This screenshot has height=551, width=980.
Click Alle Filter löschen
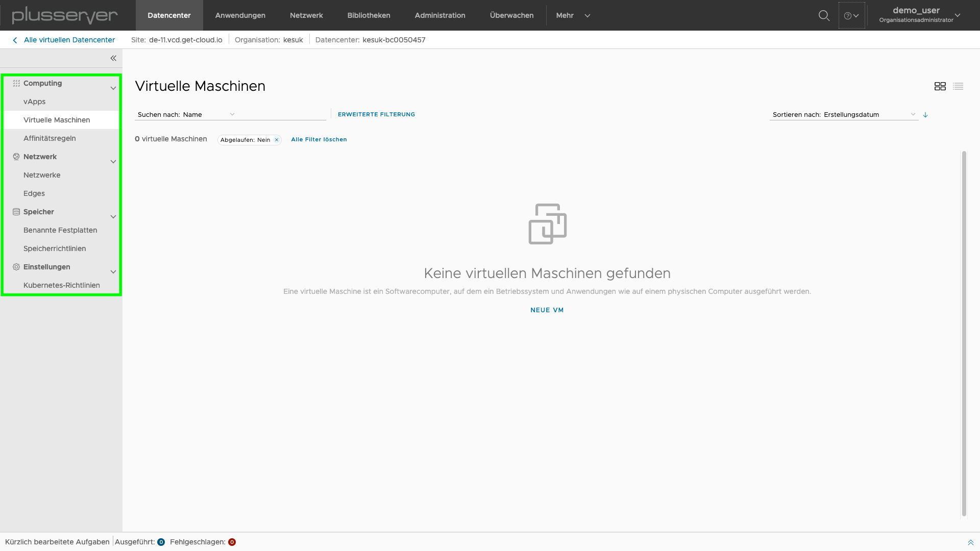(319, 139)
